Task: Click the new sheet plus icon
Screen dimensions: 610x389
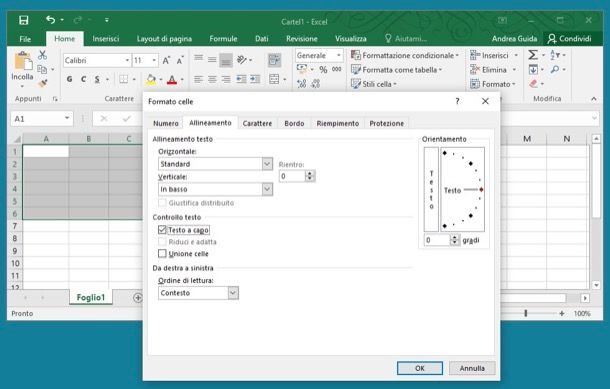Action: point(138,298)
